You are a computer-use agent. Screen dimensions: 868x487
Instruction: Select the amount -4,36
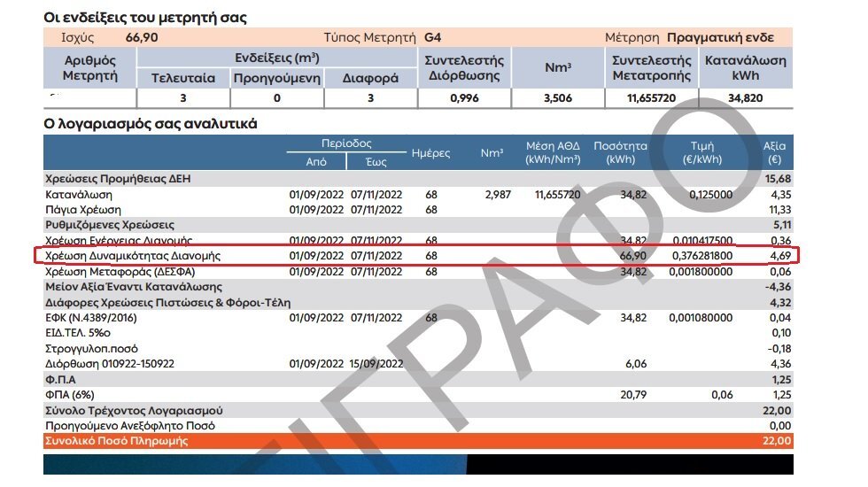coord(778,287)
